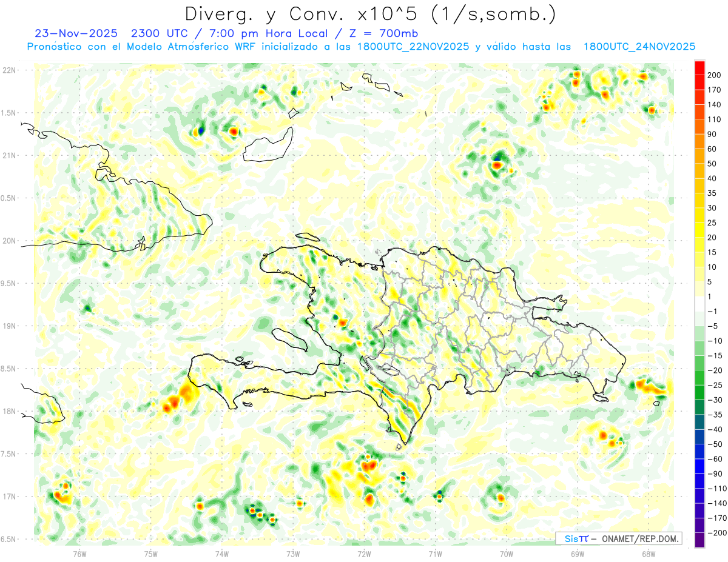Click the 18N latitude label
This screenshot has width=728, height=562.
click(x=10, y=412)
